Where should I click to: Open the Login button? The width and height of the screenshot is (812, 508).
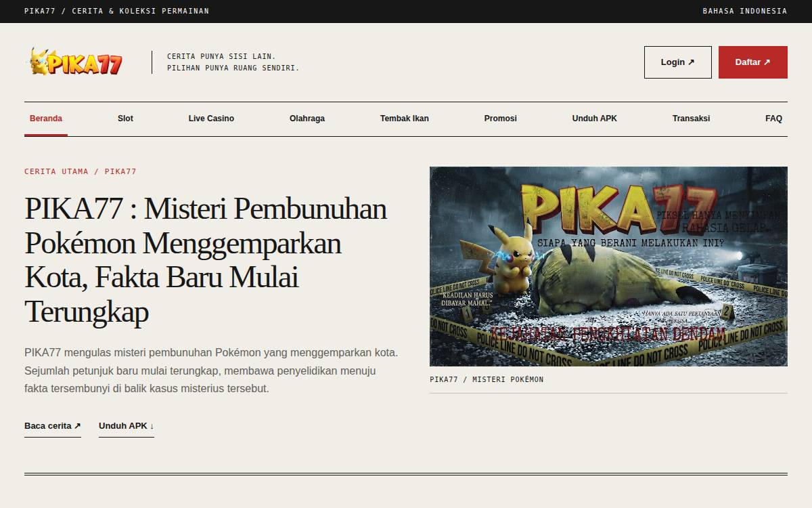tap(677, 62)
